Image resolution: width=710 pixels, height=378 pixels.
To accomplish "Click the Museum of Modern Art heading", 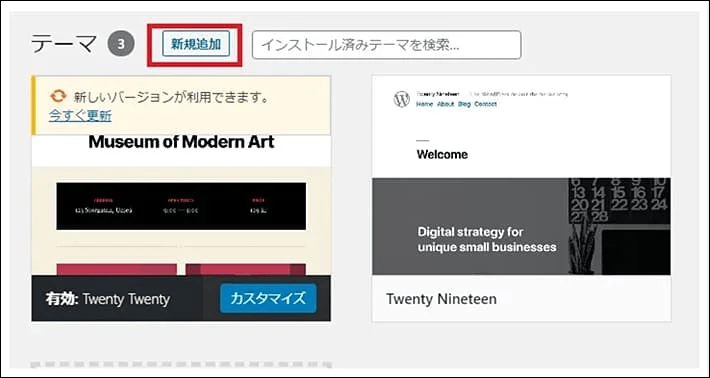I will (181, 142).
